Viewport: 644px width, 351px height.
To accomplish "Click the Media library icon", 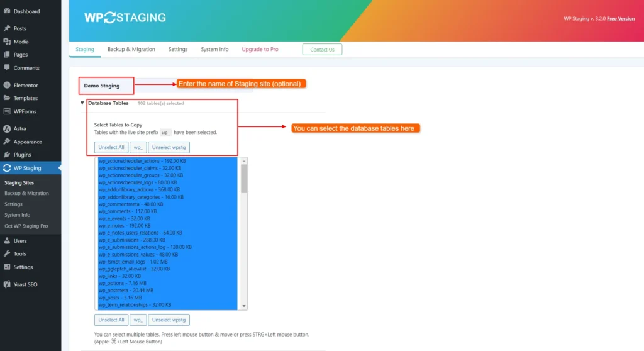I will 6,42.
